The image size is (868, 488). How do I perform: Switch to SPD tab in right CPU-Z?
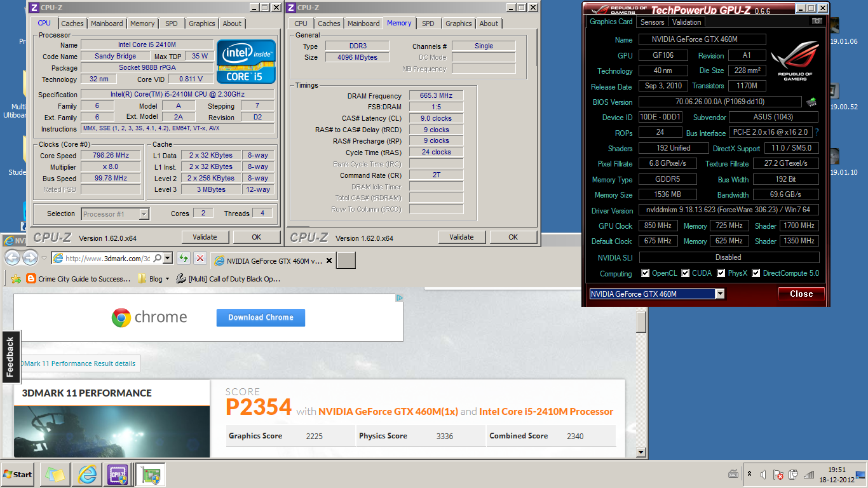pos(428,24)
